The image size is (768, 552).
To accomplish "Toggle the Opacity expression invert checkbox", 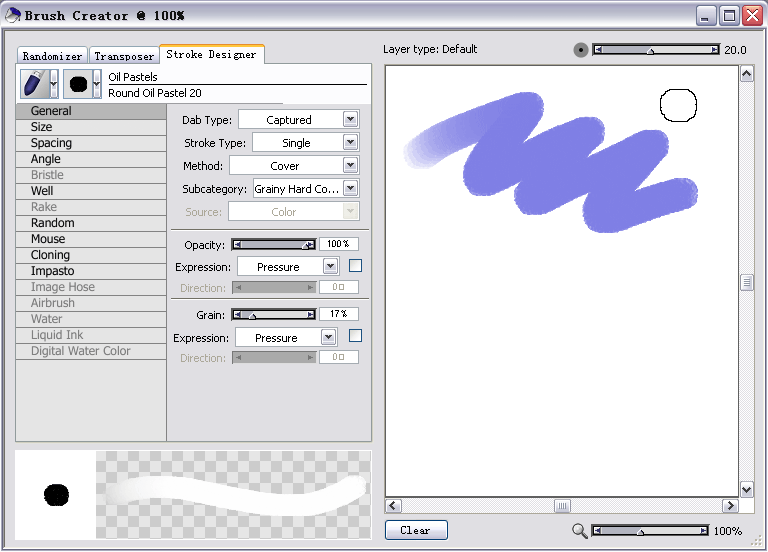I will point(355,266).
